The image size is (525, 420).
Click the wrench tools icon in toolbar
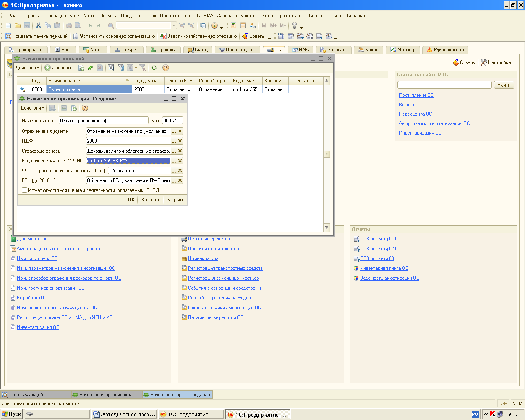pos(294,25)
